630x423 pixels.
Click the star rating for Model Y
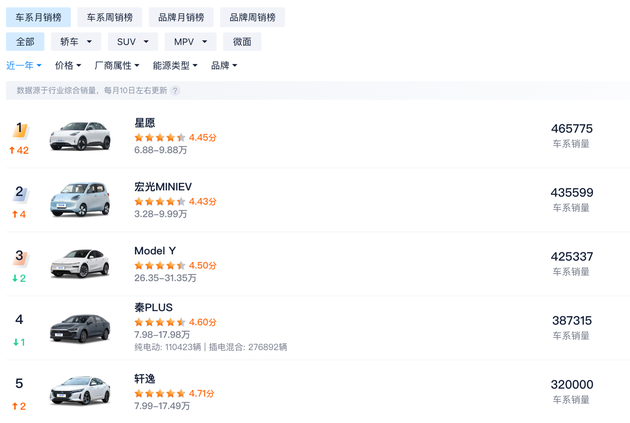159,265
